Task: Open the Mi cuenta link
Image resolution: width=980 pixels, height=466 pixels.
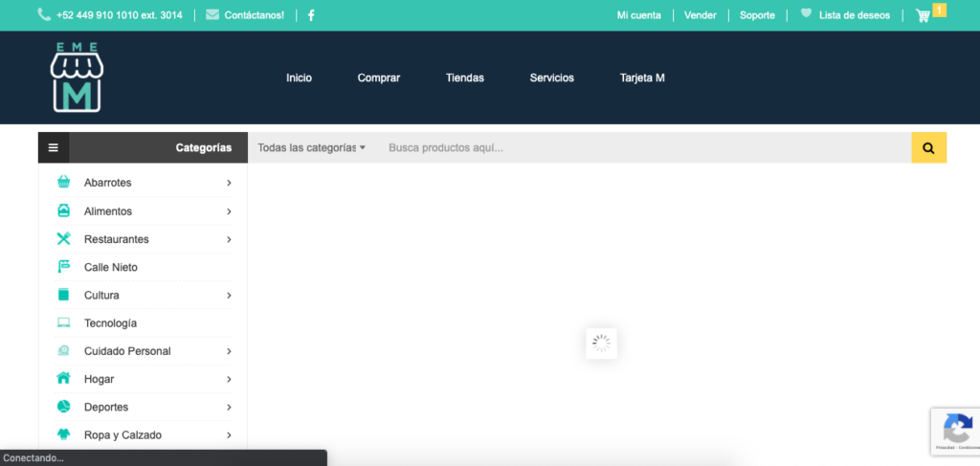Action: coord(638,15)
